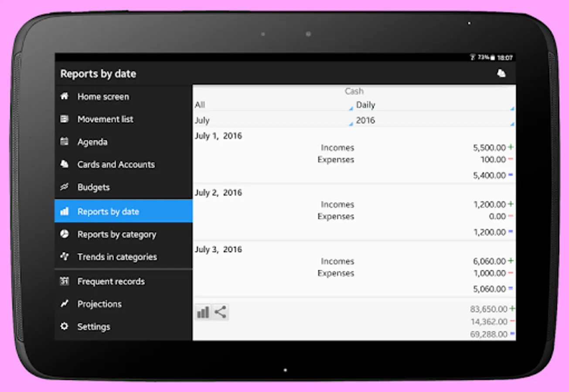Tap the 18:07 clock in status bar
This screenshot has height=392, width=569.
point(505,57)
